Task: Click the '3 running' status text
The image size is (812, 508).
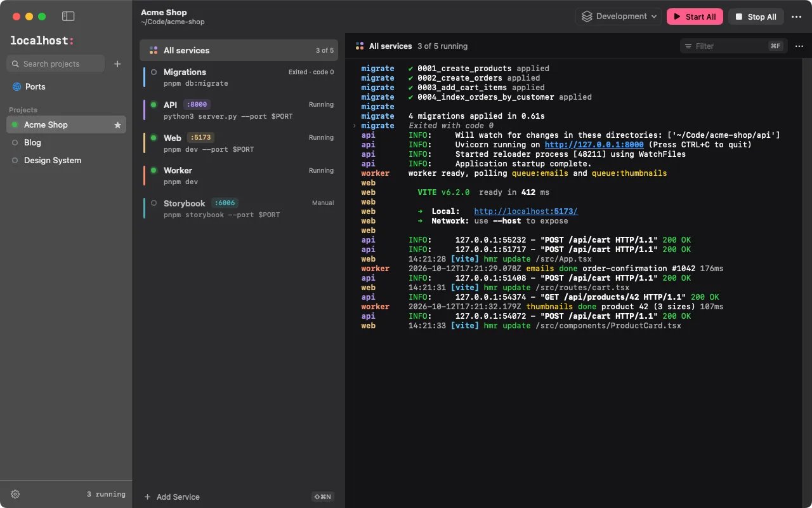Action: point(106,494)
